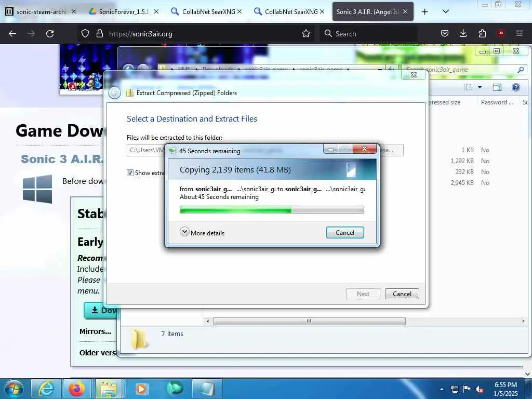Click the 2,945 KB size cell

click(x=462, y=182)
